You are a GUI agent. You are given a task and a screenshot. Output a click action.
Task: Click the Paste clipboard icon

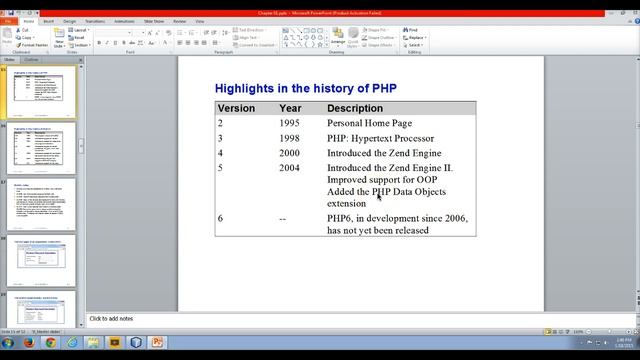[7, 34]
